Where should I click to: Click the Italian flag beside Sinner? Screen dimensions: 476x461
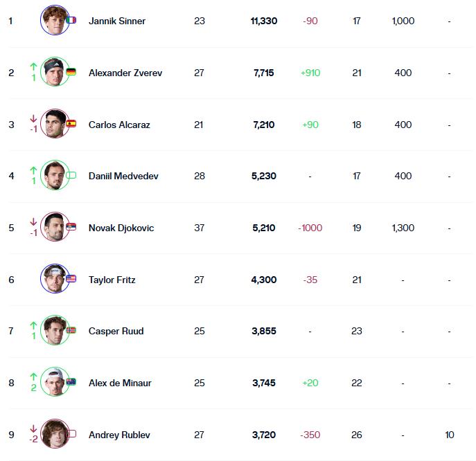click(71, 21)
